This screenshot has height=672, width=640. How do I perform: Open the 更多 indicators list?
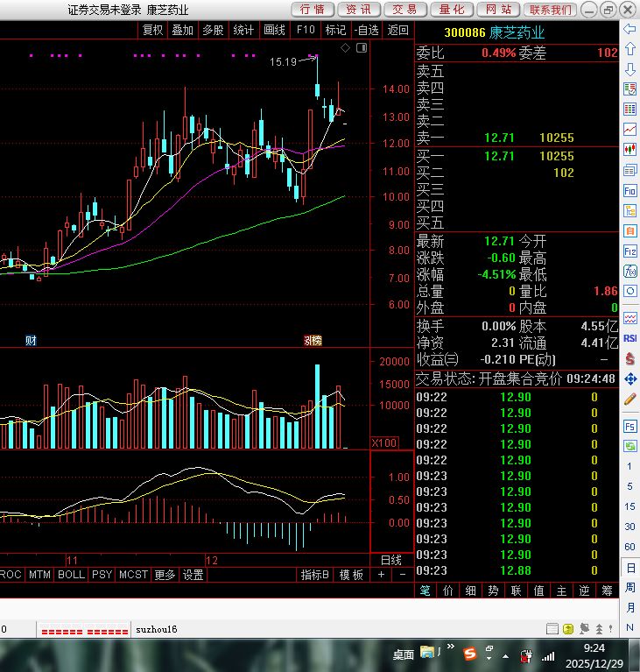pos(165,575)
